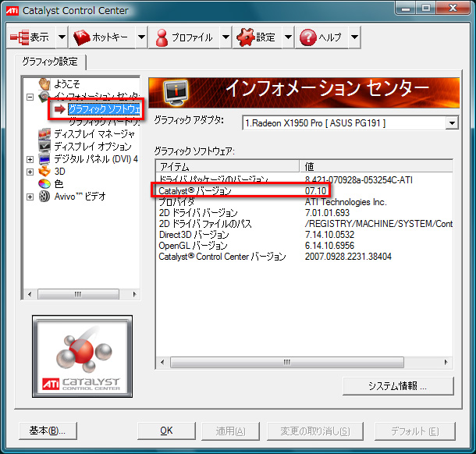Select ディスプレイ オプション tree item

(x=93, y=147)
